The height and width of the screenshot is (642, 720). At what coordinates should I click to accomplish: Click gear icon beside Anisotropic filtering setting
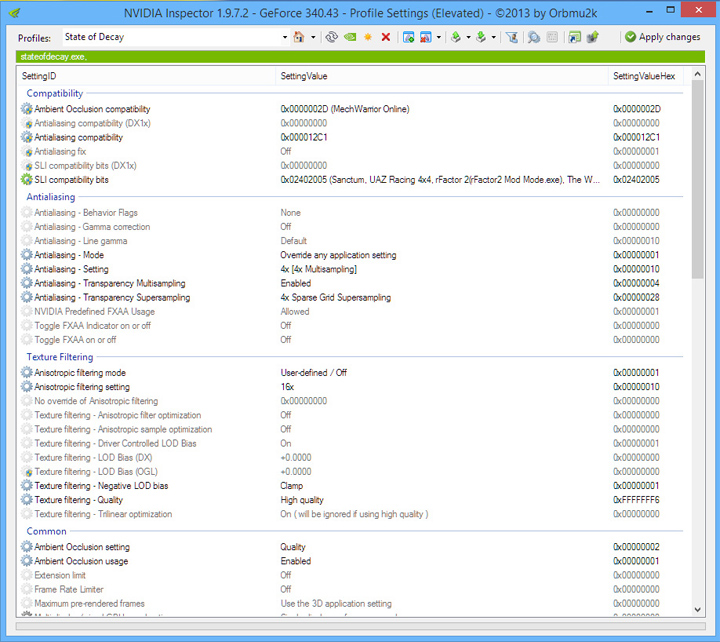click(x=27, y=387)
